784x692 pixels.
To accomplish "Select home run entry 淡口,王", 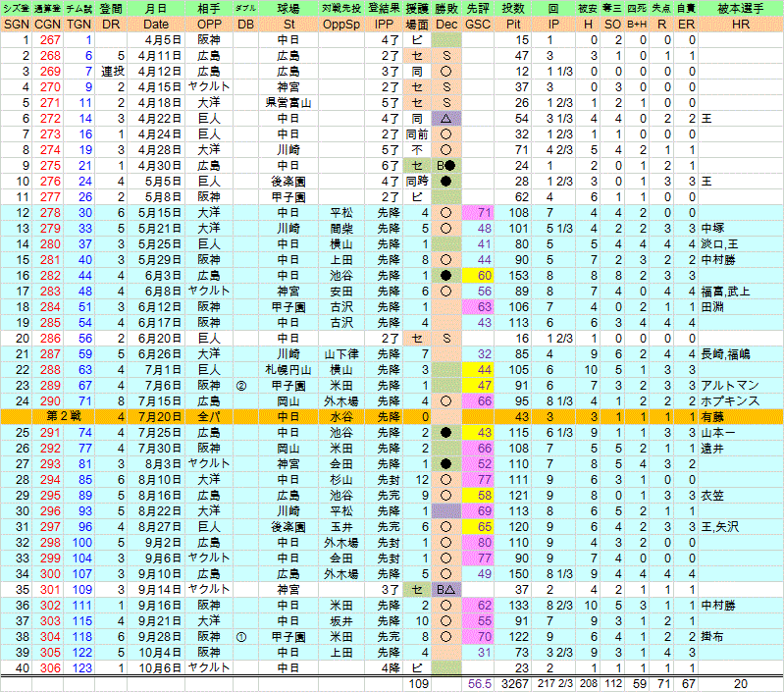I will point(720,244).
